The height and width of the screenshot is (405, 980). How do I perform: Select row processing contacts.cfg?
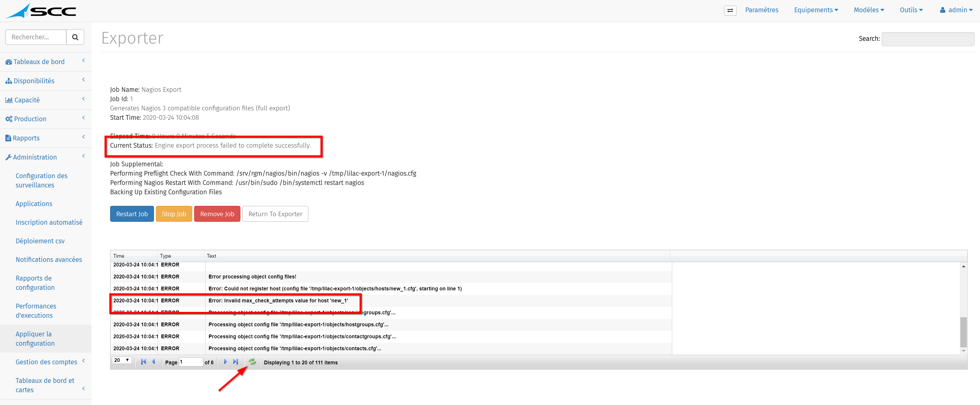pos(391,348)
